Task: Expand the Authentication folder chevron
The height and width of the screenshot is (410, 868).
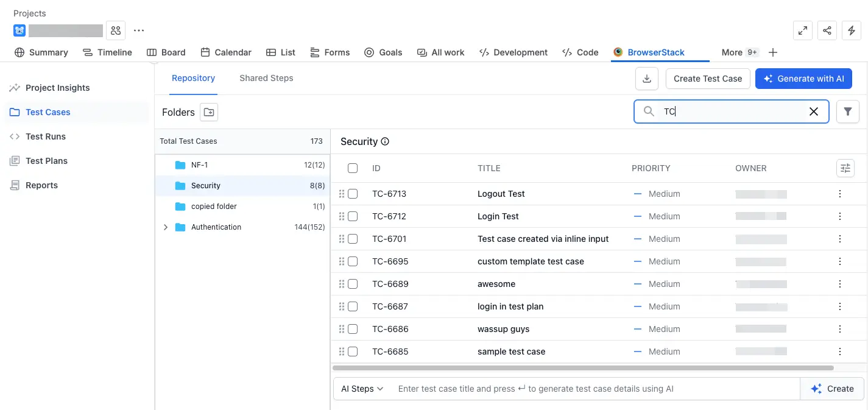Action: [x=166, y=227]
